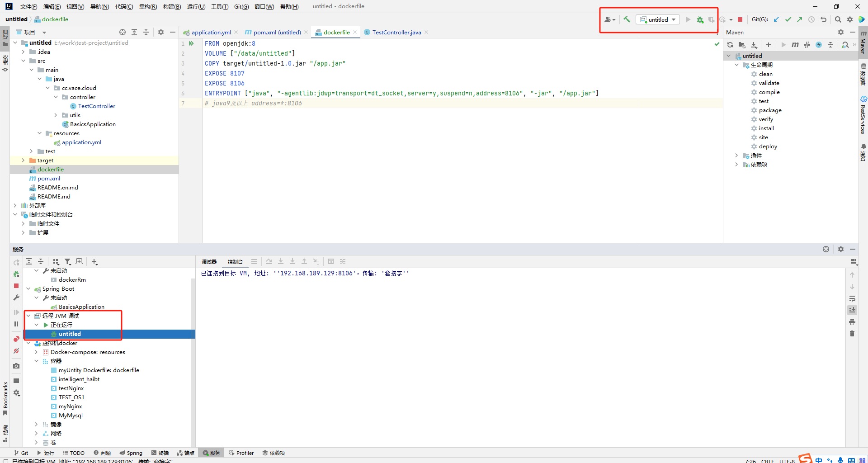Viewport: 868px width, 463px height.
Task: Click rerun debug icon in Services sidebar
Action: (x=16, y=274)
